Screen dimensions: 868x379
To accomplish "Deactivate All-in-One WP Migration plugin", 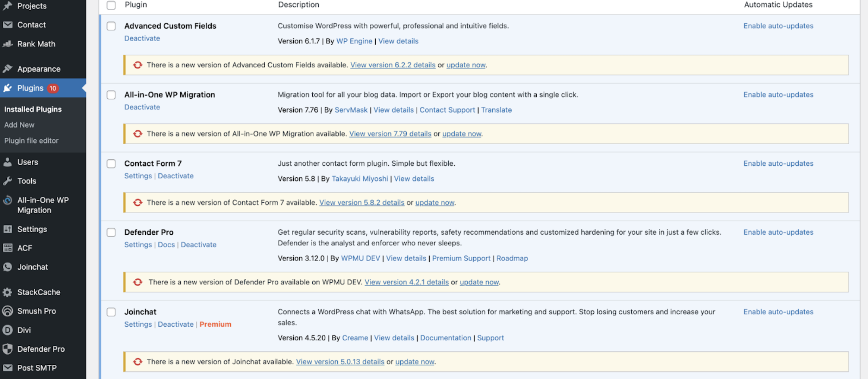I will click(x=142, y=107).
